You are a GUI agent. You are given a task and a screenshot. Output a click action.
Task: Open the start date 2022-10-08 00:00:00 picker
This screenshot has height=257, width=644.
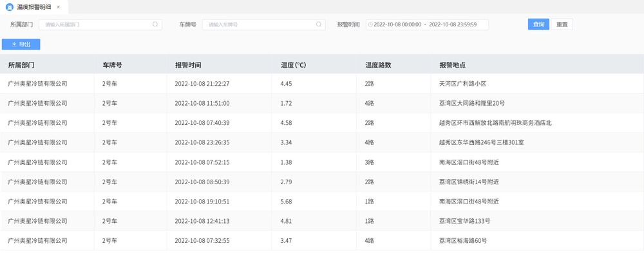coord(397,24)
